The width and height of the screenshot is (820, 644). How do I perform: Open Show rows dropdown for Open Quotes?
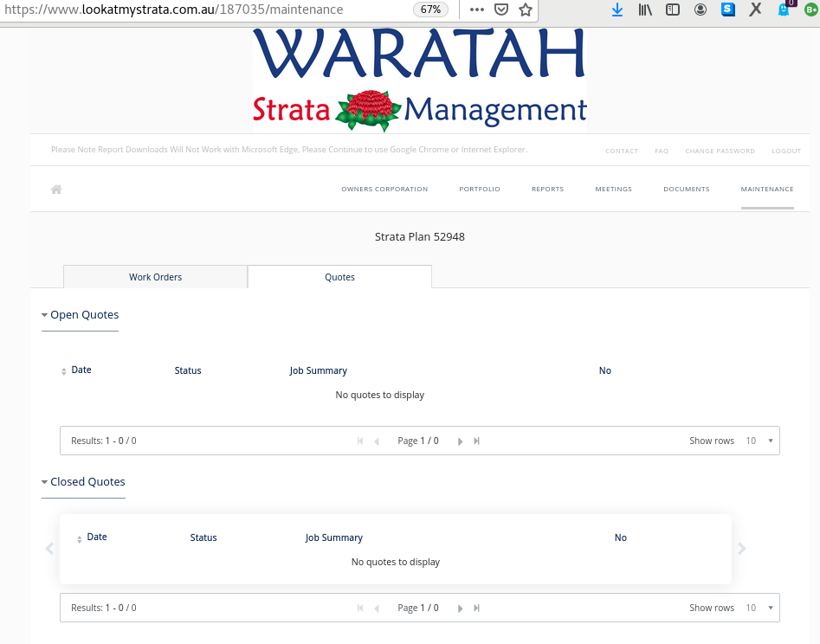pyautogui.click(x=759, y=441)
